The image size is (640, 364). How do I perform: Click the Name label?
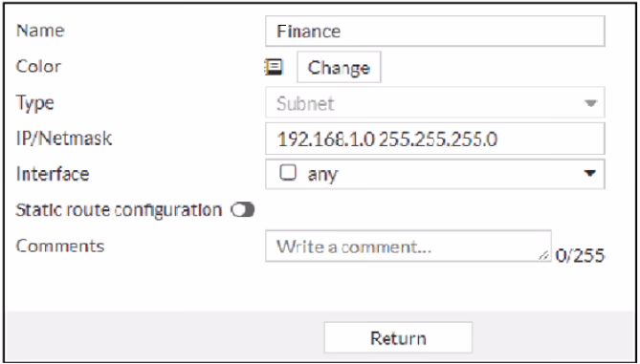tap(40, 31)
